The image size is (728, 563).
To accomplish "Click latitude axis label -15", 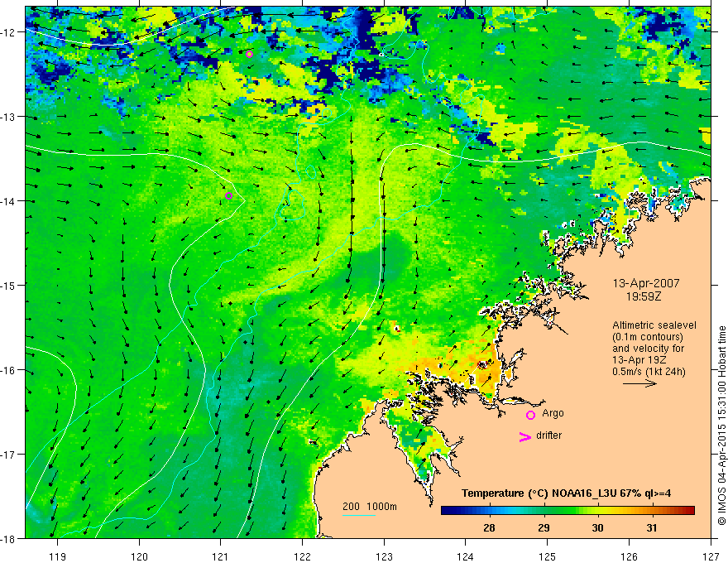I will 9,285.
